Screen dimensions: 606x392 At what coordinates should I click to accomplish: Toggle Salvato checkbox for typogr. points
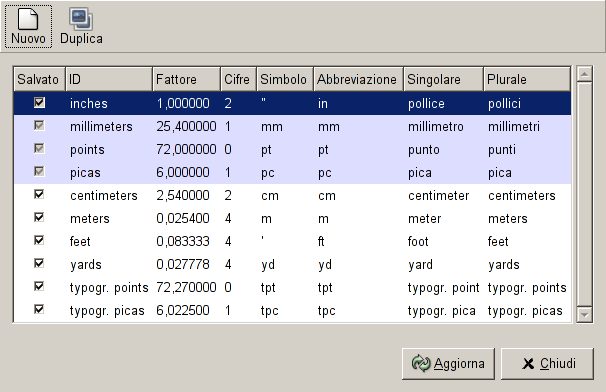click(39, 286)
